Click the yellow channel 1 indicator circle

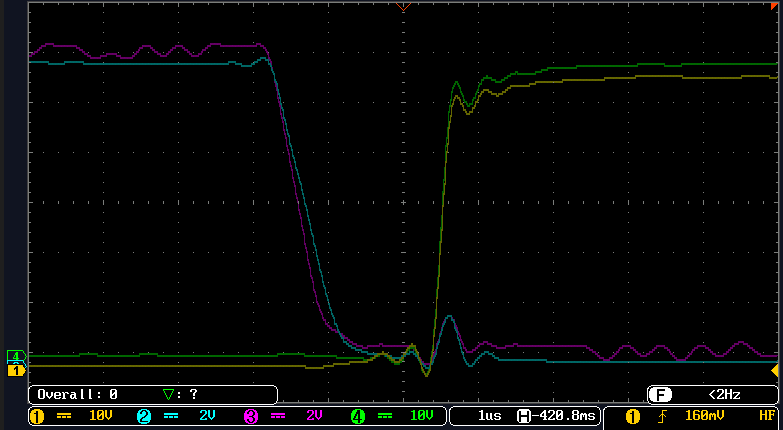36,416
